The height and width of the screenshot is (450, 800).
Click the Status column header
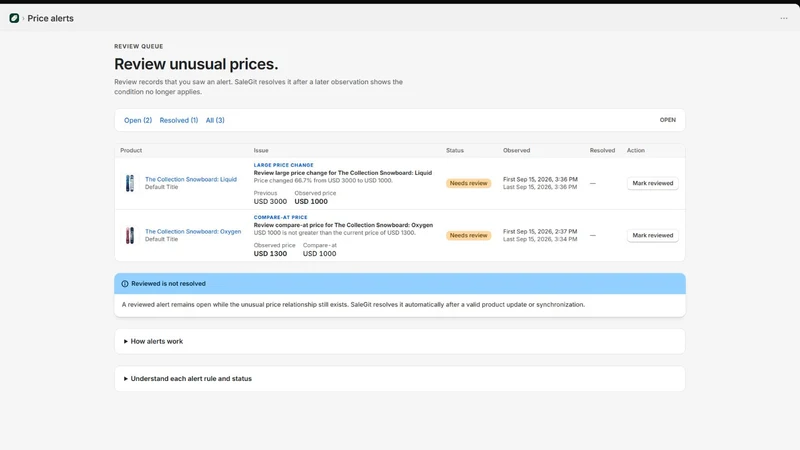click(x=455, y=151)
